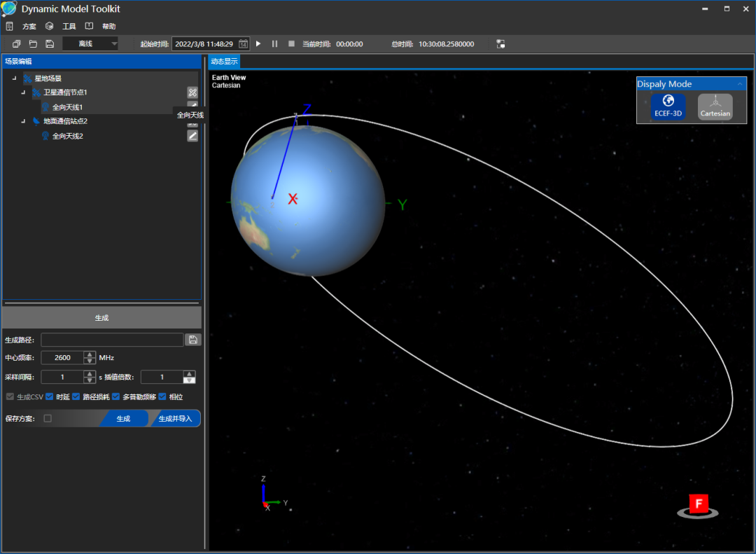Collapse the 星地场景 tree node
The width and height of the screenshot is (756, 554).
14,78
